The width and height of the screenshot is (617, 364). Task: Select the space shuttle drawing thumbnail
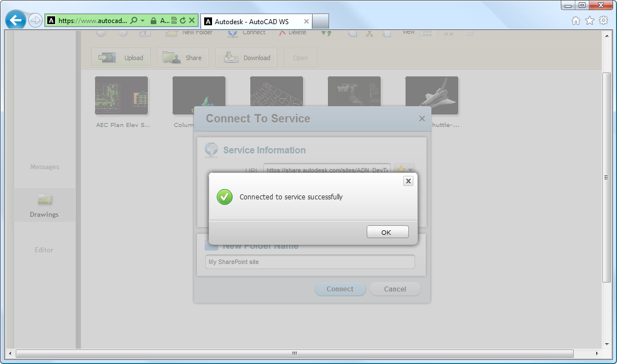pyautogui.click(x=431, y=96)
